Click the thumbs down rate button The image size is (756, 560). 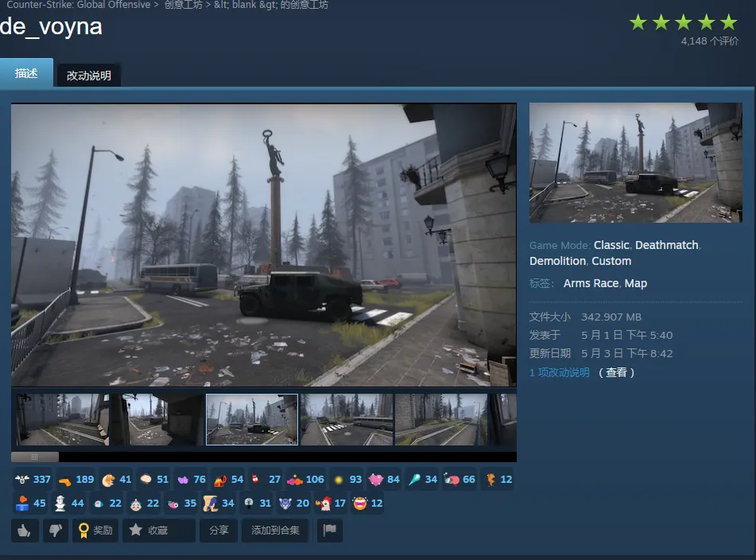55,531
